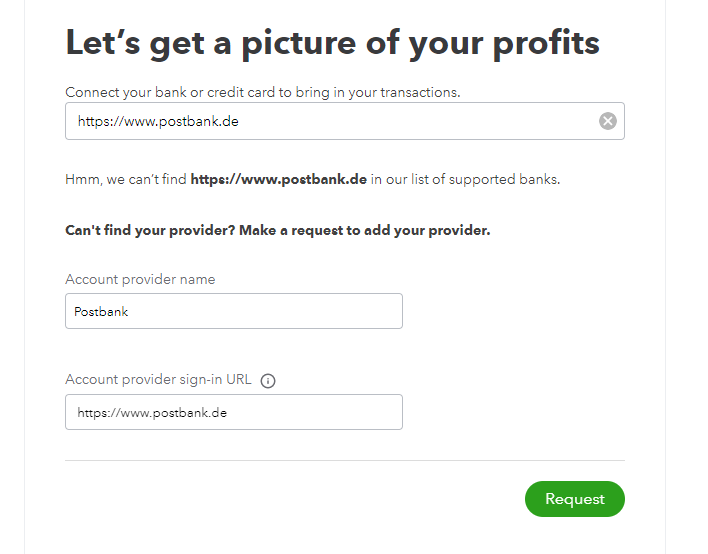
Task: Click the sign-in URL info icon
Action: 268,380
